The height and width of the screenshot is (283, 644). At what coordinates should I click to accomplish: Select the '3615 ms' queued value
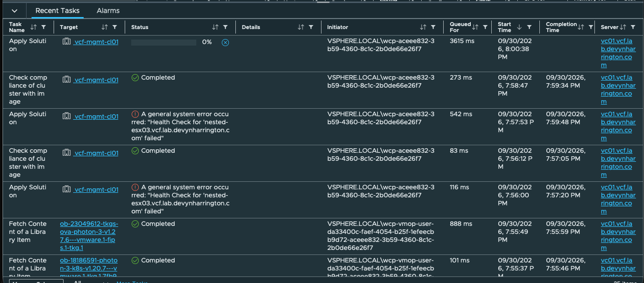pyautogui.click(x=462, y=41)
